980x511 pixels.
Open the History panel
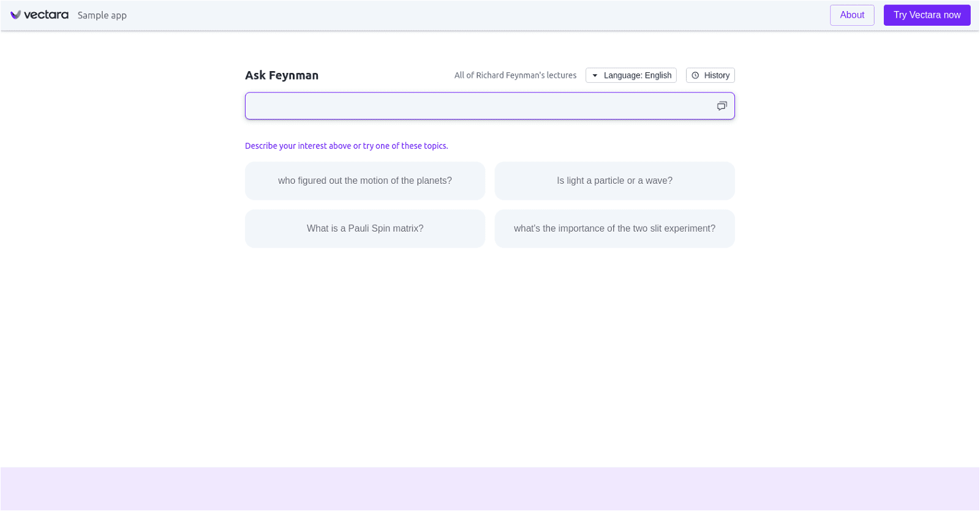point(710,75)
